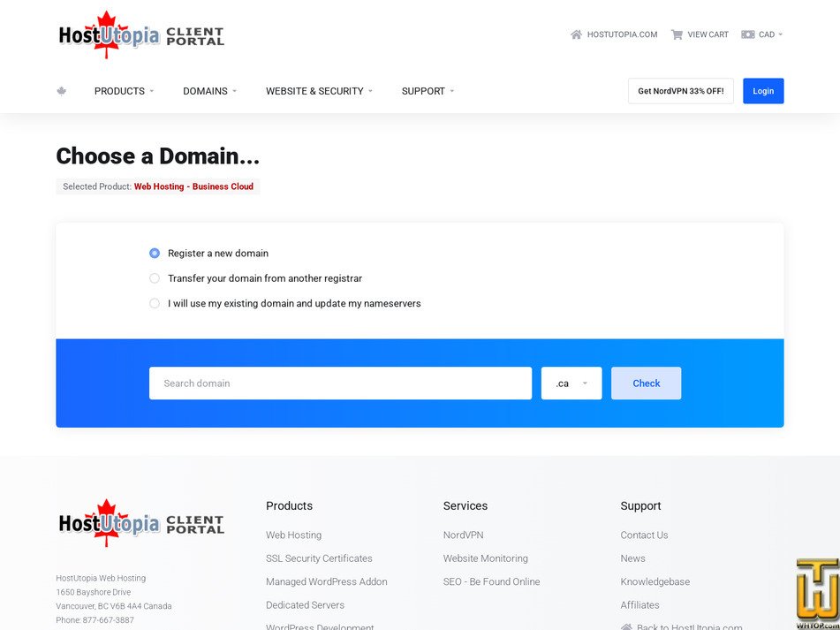Screen dimensions: 840x630
Task: Click the WHTOP watermark logo
Action: click(x=818, y=593)
